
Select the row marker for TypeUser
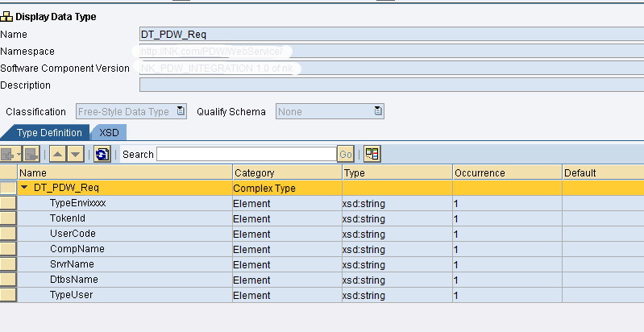pos(9,295)
